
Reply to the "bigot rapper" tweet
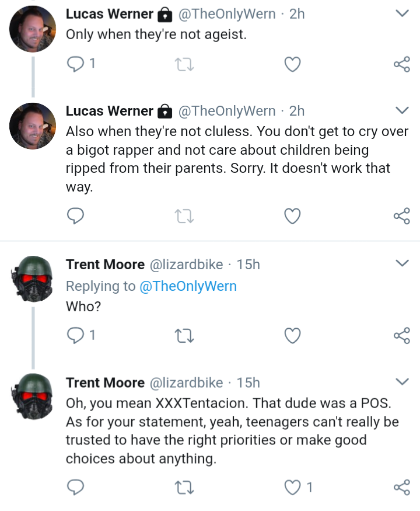pyautogui.click(x=75, y=215)
